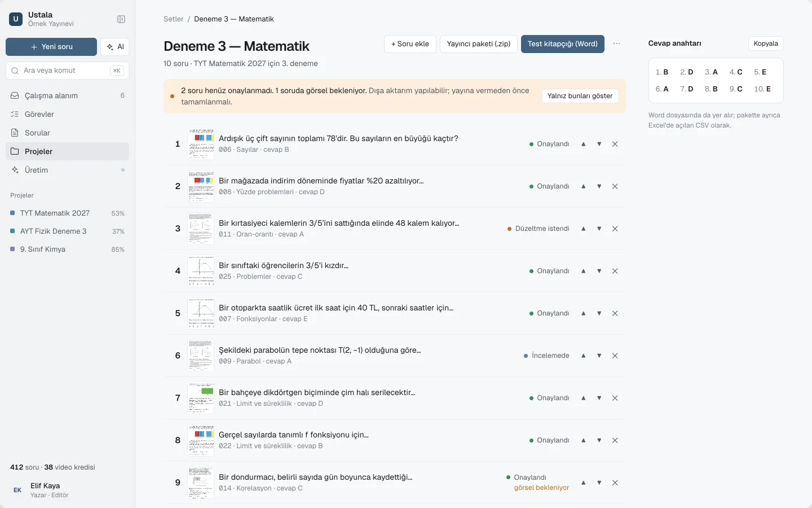The width and height of the screenshot is (812, 508).
Task: Open question 'Gerçel sayılarda tanımlı f fonksiyonu için'
Action: coord(294,435)
